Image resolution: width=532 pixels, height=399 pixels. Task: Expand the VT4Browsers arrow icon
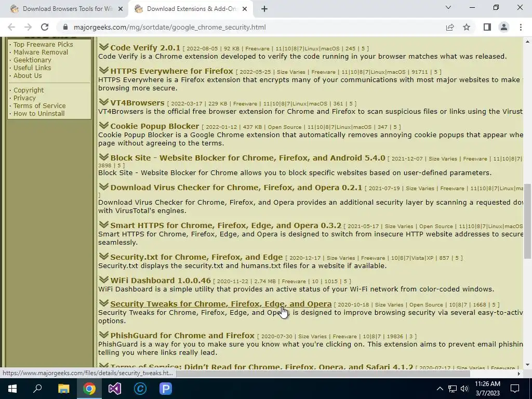[103, 102]
